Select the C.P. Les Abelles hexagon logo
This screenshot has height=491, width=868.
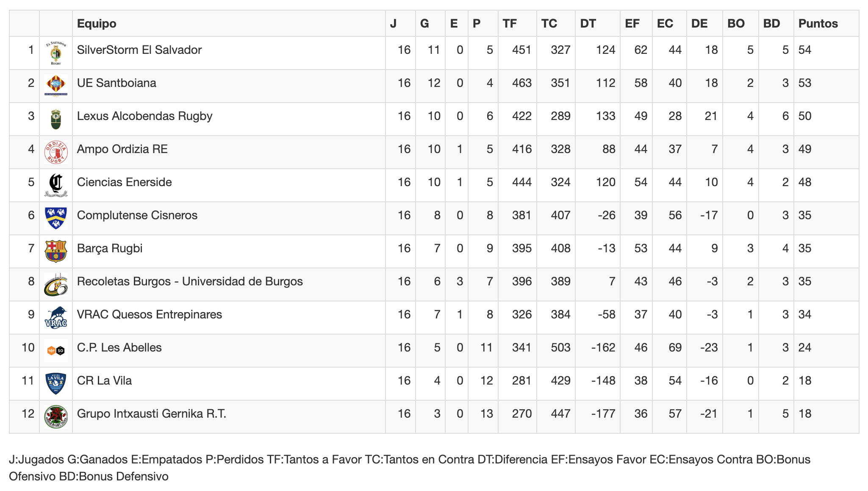pyautogui.click(x=56, y=351)
